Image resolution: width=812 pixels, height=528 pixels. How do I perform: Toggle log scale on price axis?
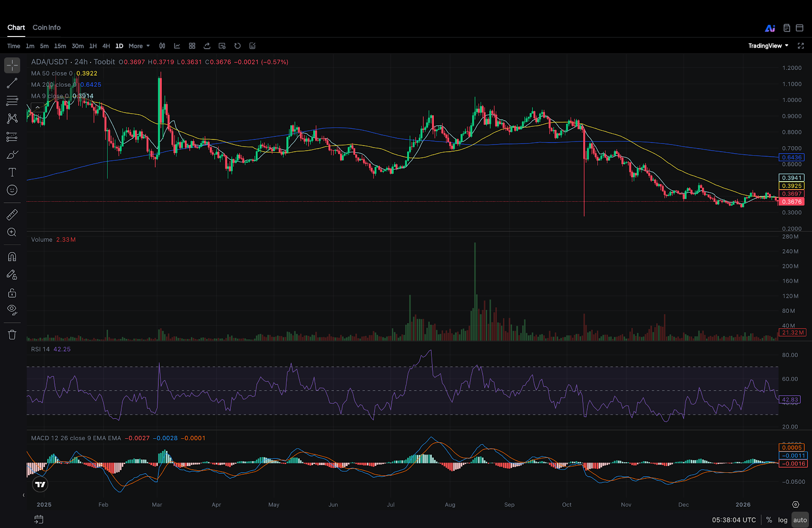click(x=783, y=520)
